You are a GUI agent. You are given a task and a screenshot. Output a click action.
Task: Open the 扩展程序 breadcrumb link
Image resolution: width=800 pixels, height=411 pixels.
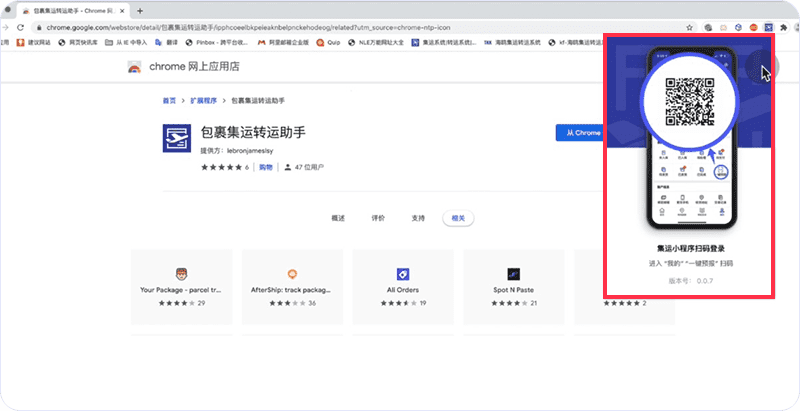[204, 101]
